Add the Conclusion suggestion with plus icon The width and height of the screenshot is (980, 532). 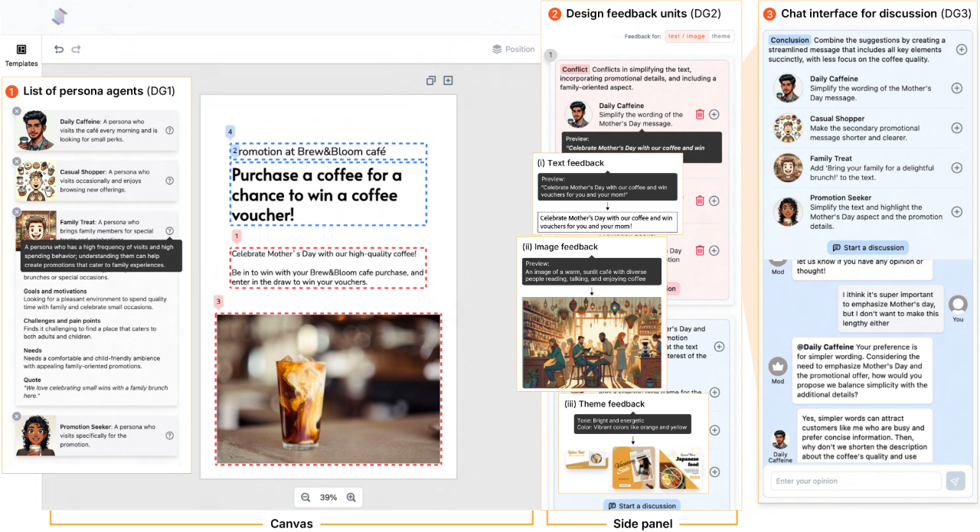(962, 50)
